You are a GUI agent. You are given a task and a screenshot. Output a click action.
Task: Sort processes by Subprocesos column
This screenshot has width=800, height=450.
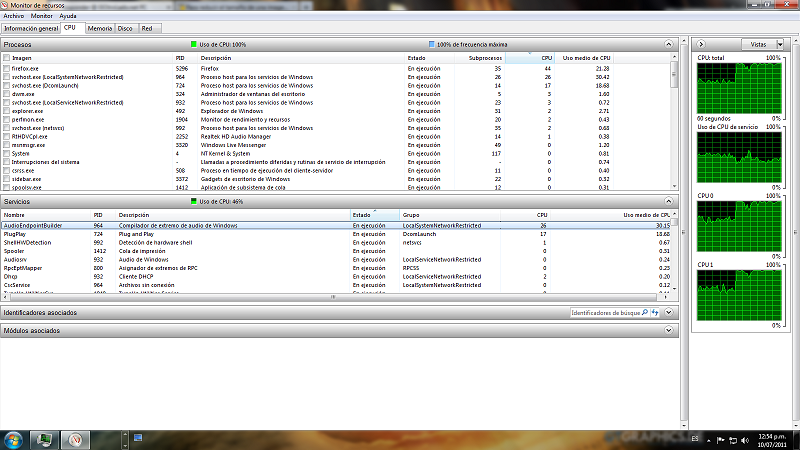point(479,58)
